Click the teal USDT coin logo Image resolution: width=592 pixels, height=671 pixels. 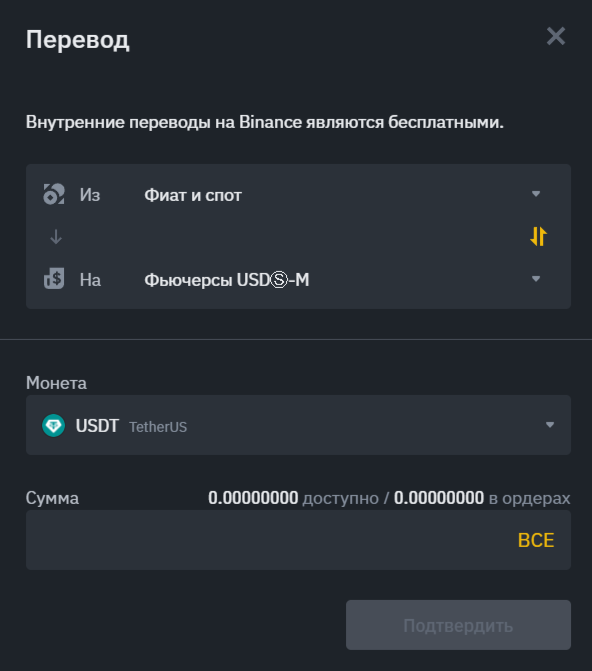pyautogui.click(x=54, y=425)
